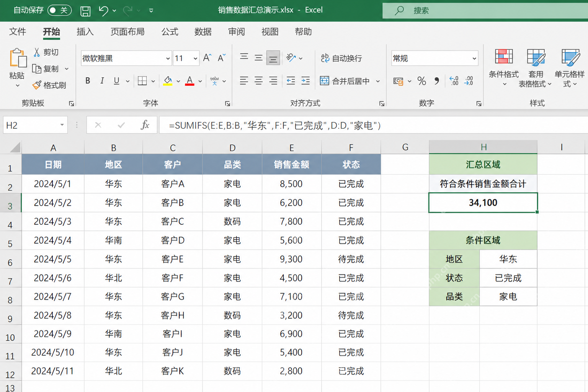Toggle Underline formatting
Viewport: 588px width, 392px height.
click(x=117, y=81)
